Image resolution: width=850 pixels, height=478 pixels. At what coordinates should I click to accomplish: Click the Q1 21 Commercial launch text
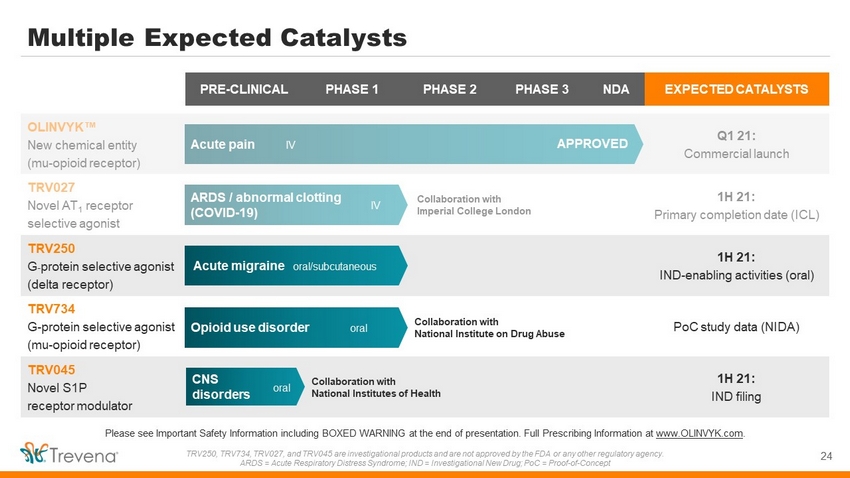pyautogui.click(x=736, y=145)
